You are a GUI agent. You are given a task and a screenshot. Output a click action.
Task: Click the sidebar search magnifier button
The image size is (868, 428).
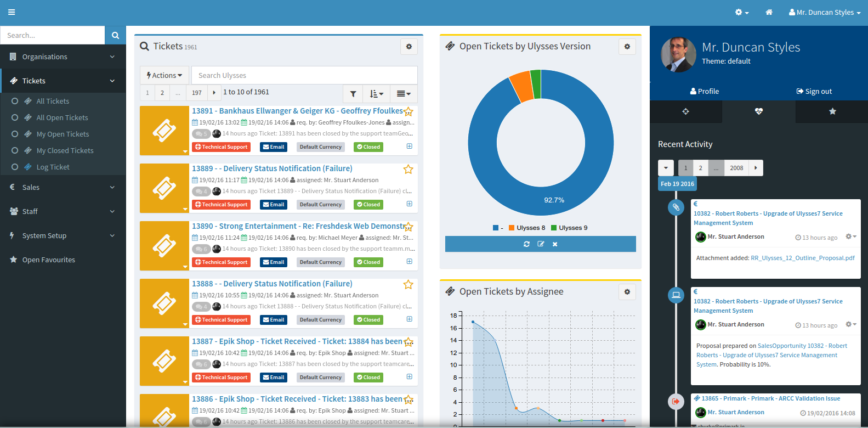coord(115,35)
